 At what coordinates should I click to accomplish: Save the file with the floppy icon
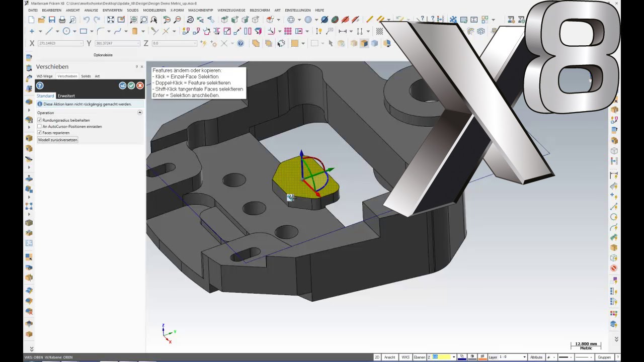coord(52,20)
